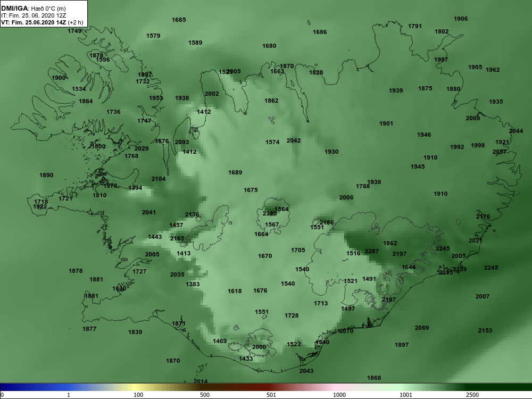Select the 2340 value on the central glacier

pos(270,213)
